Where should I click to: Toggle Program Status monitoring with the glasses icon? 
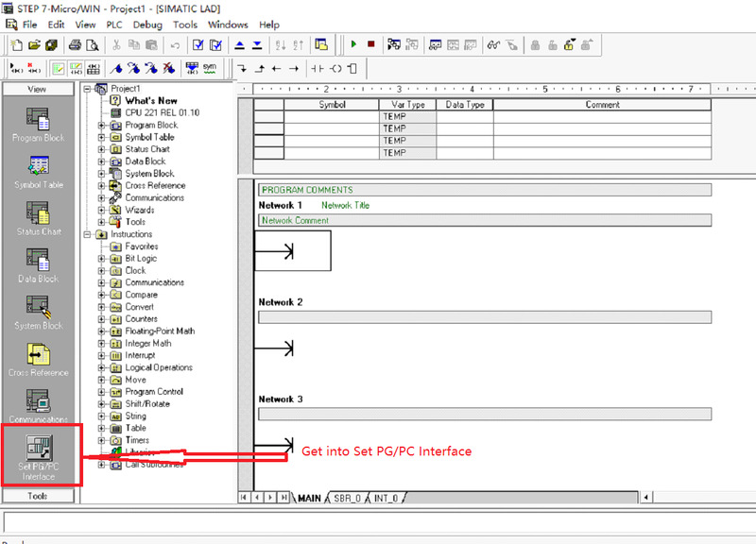[x=492, y=44]
